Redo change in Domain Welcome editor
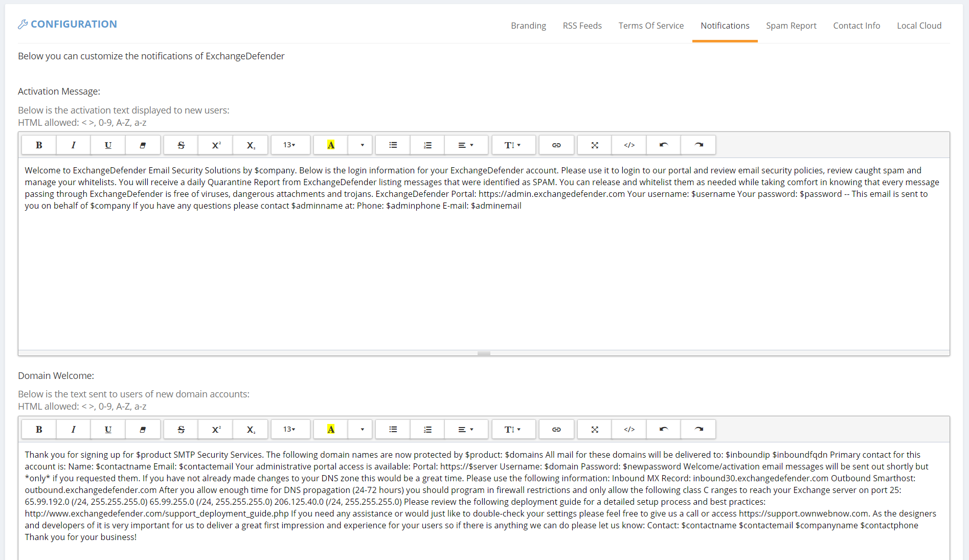 (x=698, y=430)
